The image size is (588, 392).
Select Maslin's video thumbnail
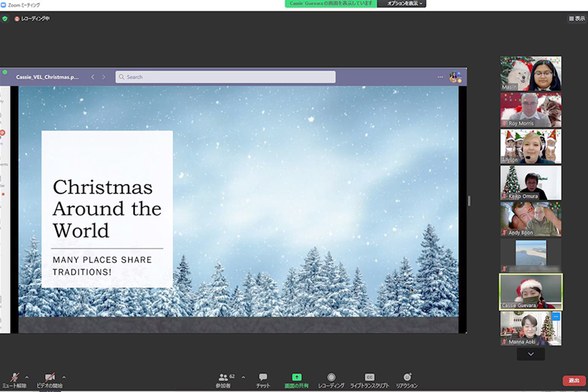[530, 73]
